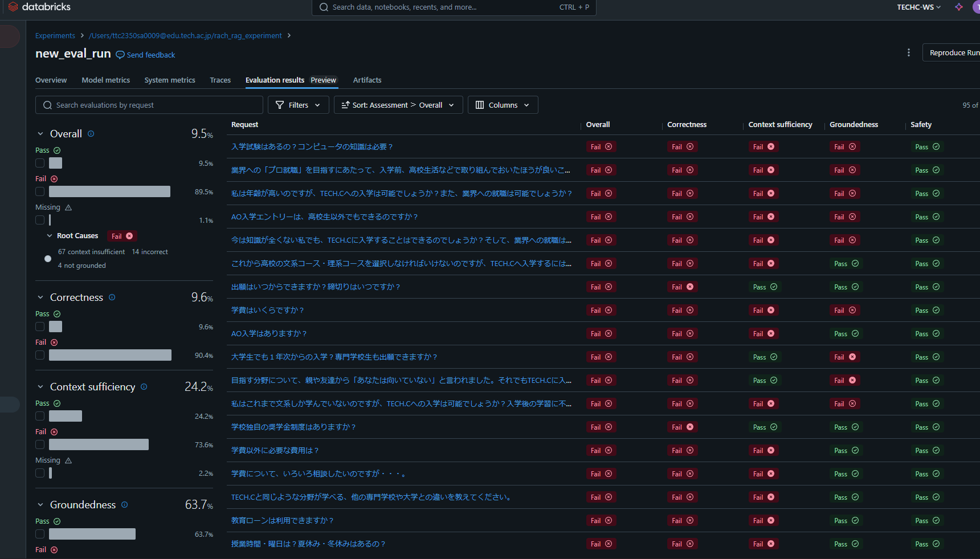Click the info icon beside Overall
The width and height of the screenshot is (980, 559).
(91, 134)
